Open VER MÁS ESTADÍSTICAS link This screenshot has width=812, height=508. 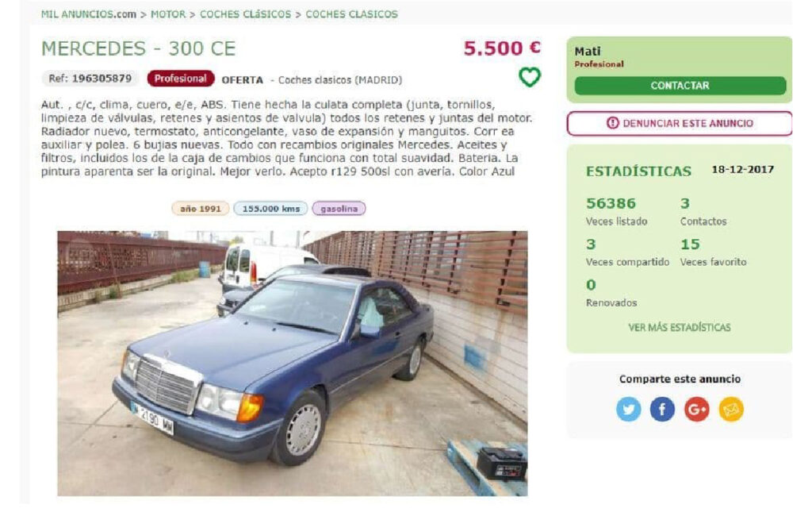(680, 327)
